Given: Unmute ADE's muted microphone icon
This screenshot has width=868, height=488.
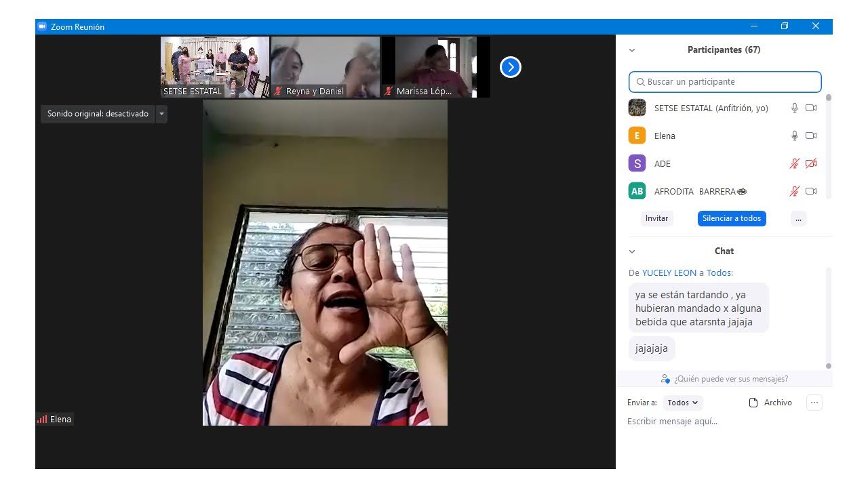Looking at the screenshot, I should click(795, 163).
